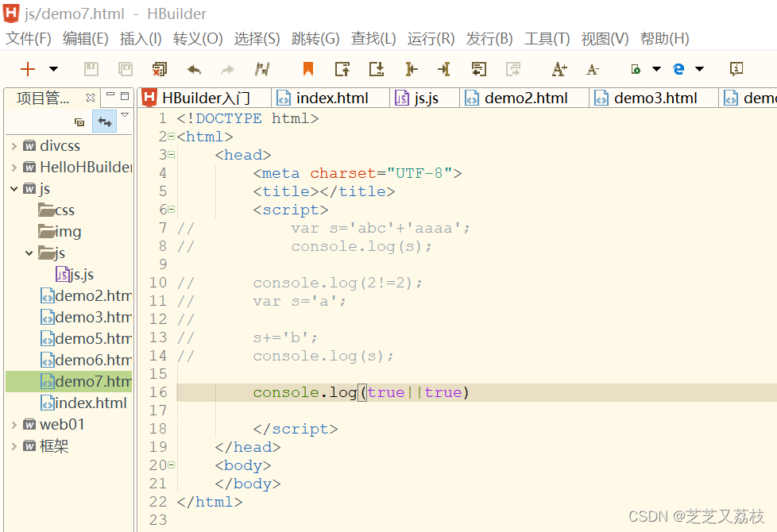Open the 帮助(H) menu
This screenshot has width=777, height=532.
pos(664,39)
